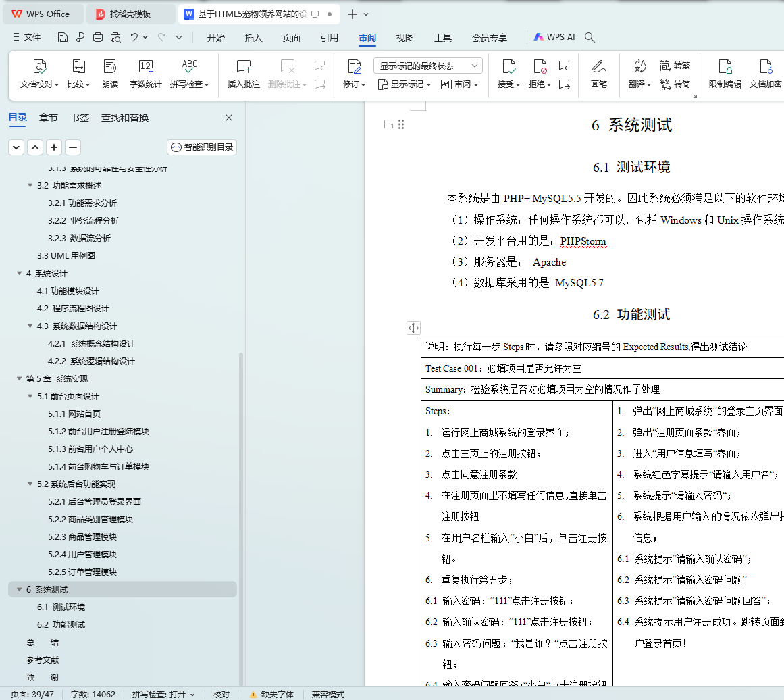Convert text with 繁转简

pyautogui.click(x=675, y=84)
